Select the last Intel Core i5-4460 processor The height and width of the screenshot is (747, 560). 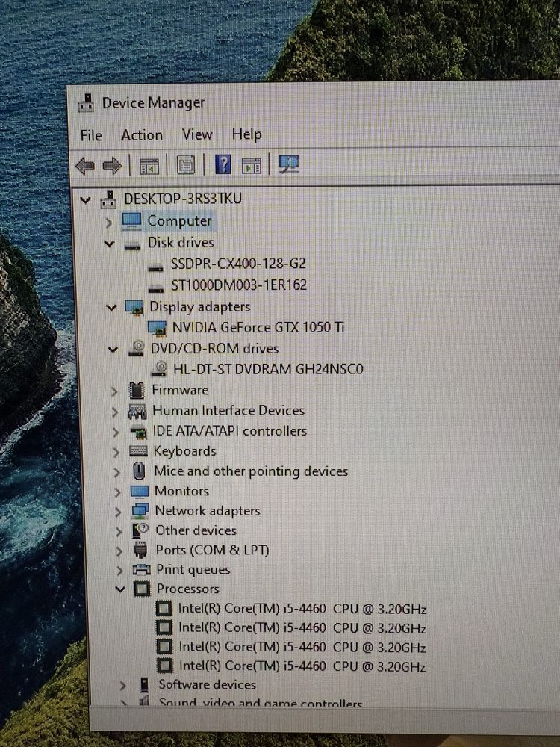pos(302,666)
